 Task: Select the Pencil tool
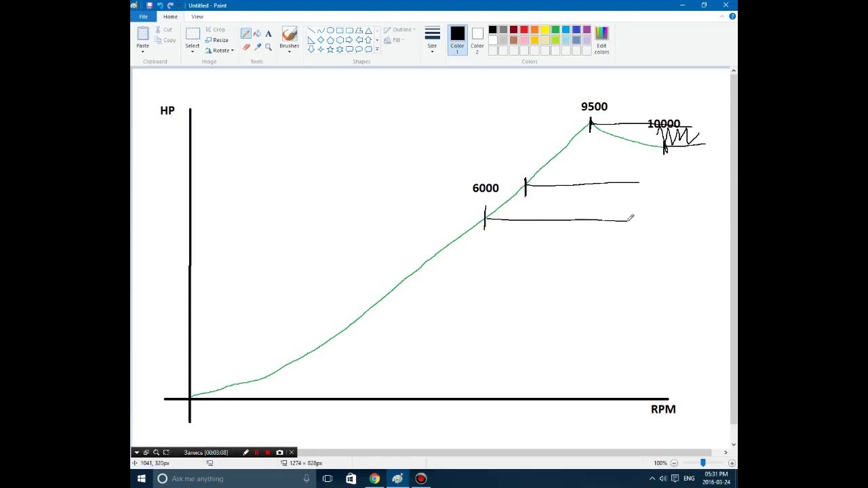(246, 34)
